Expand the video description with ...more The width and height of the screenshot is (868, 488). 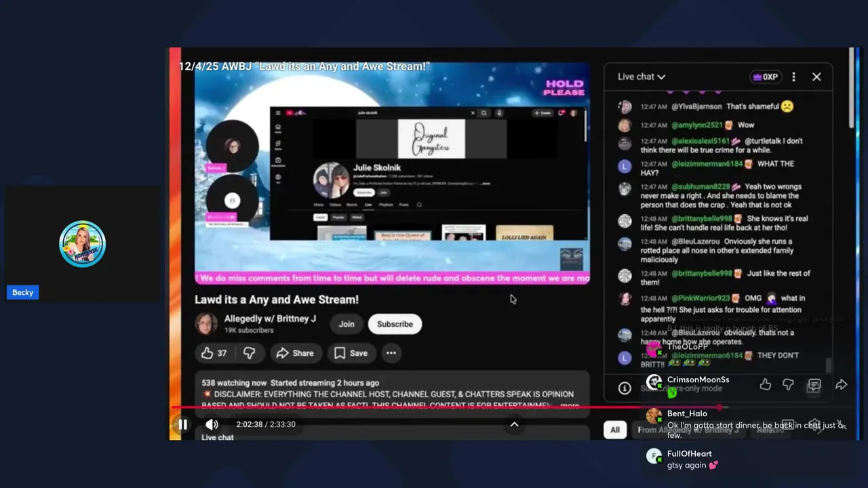click(x=569, y=405)
